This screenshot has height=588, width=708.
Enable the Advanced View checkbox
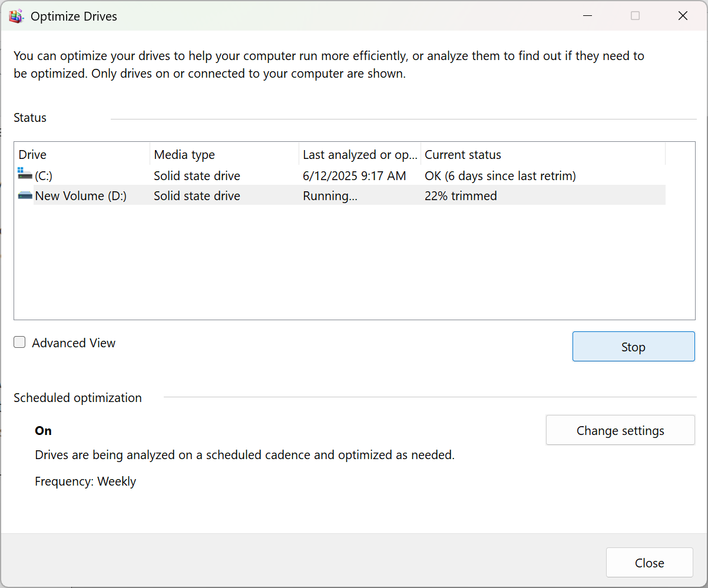[20, 343]
